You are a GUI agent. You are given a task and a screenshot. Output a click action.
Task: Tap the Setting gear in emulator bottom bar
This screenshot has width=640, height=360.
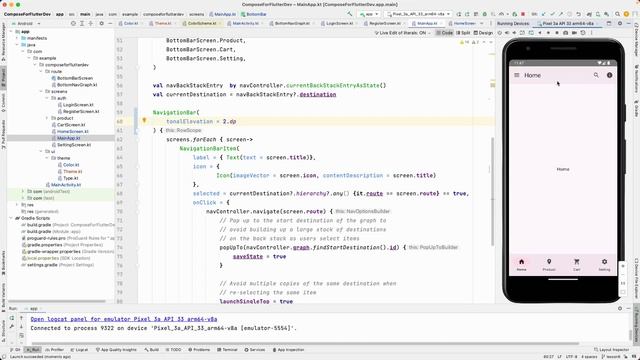(x=604, y=262)
